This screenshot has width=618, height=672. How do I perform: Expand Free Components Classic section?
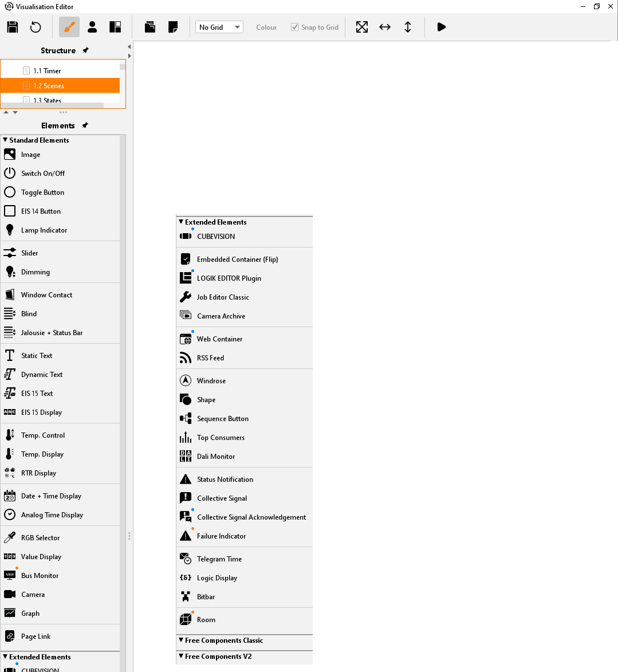click(x=181, y=640)
